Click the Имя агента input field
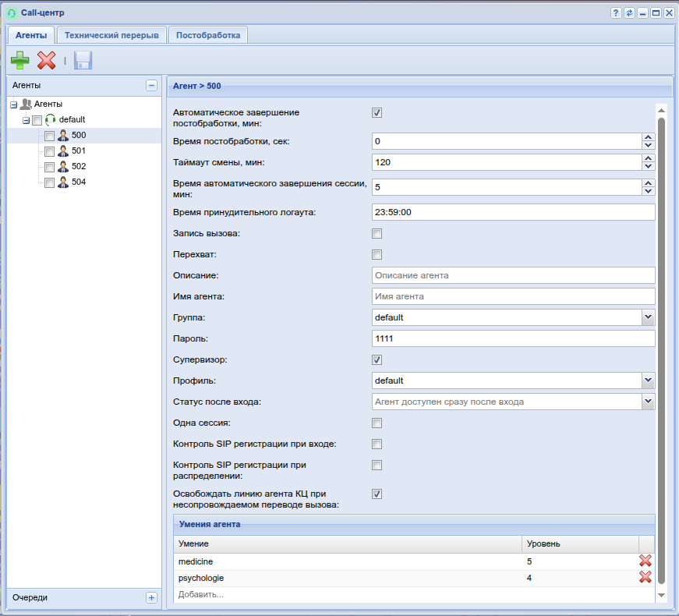This screenshot has width=679, height=616. [x=513, y=296]
